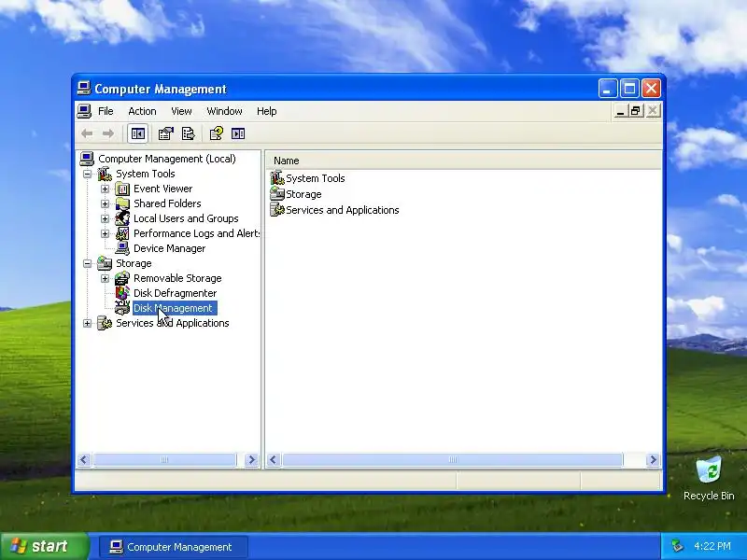Viewport: 747px width, 560px height.
Task: Click the Export List toolbar icon
Action: tap(189, 133)
